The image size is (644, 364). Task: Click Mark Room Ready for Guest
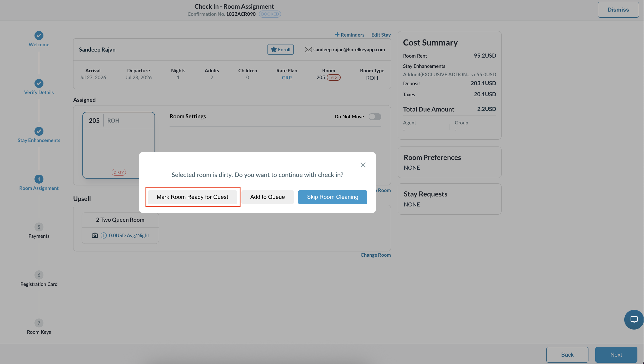click(192, 197)
